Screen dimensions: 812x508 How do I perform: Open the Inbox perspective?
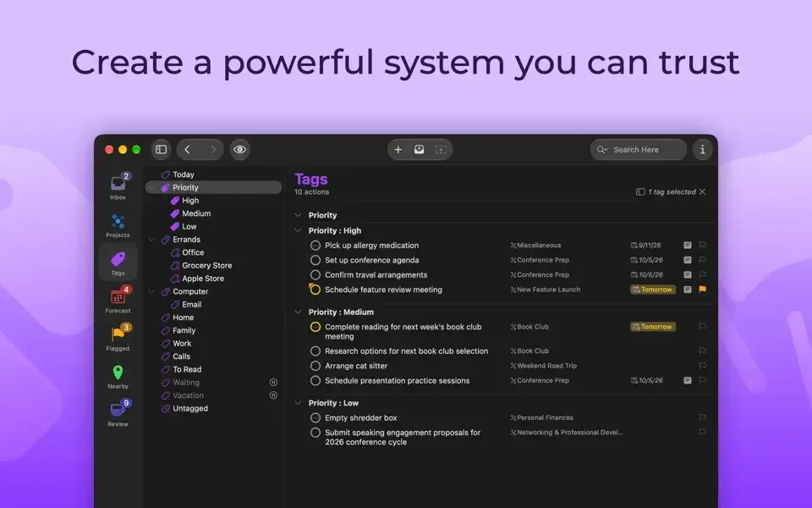(x=118, y=186)
